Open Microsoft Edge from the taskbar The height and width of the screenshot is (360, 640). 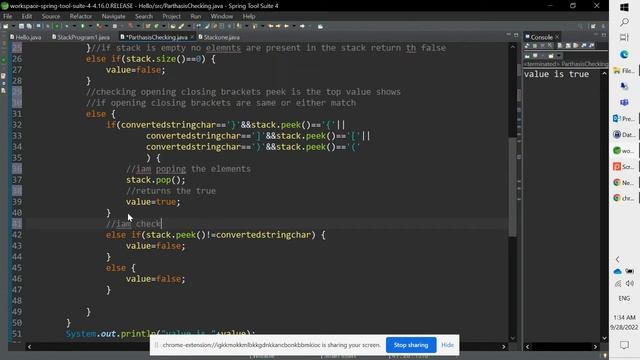tap(624, 54)
